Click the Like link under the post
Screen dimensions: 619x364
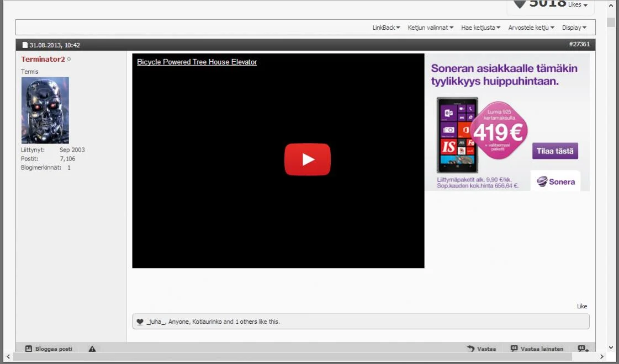click(582, 306)
